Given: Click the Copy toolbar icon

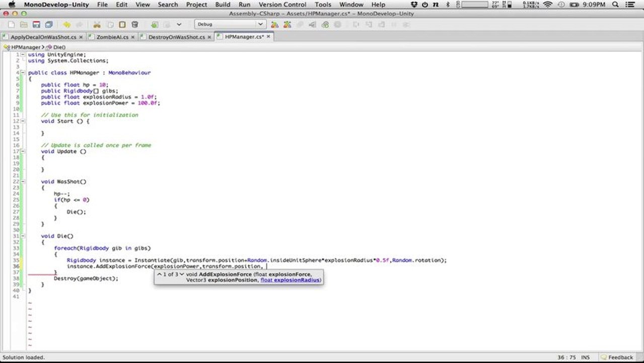Looking at the screenshot, I should (x=109, y=24).
